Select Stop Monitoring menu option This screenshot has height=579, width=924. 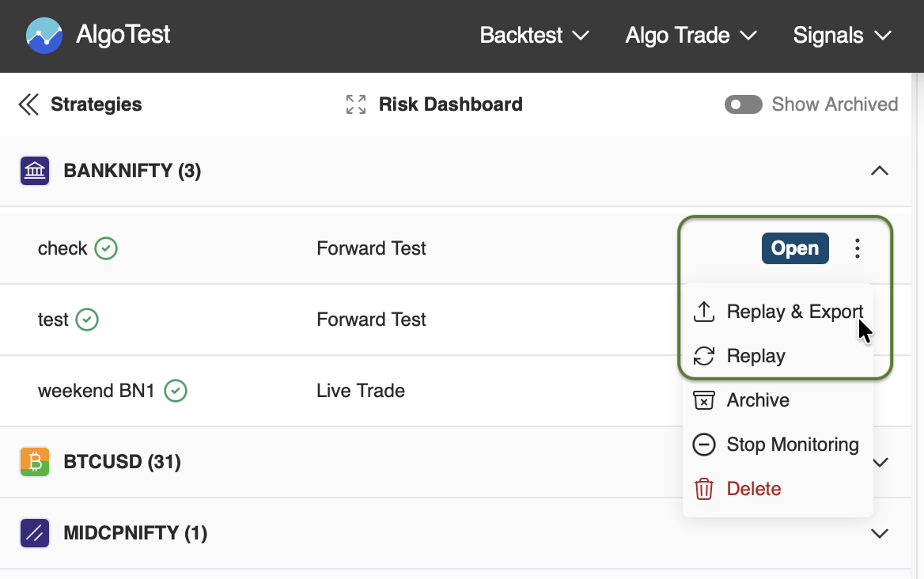(x=792, y=445)
